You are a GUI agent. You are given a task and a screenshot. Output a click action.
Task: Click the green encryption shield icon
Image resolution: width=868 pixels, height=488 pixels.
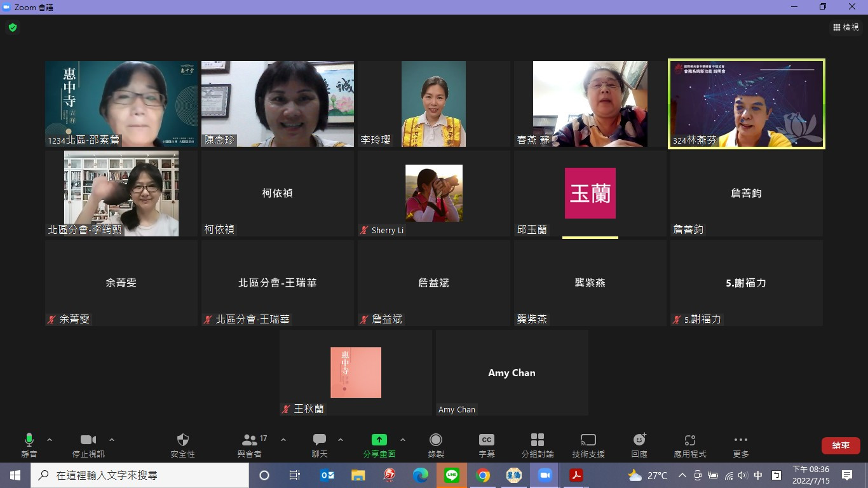click(13, 27)
